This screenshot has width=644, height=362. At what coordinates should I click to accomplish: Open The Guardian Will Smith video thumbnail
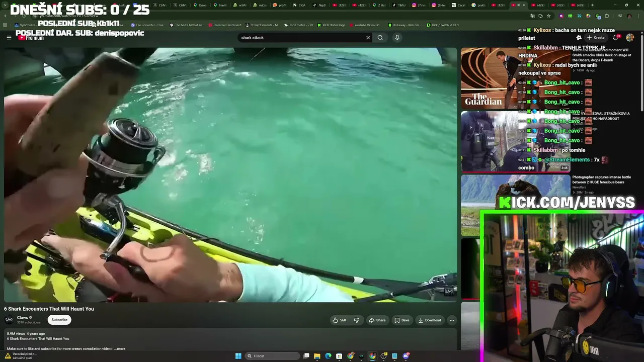[515, 78]
